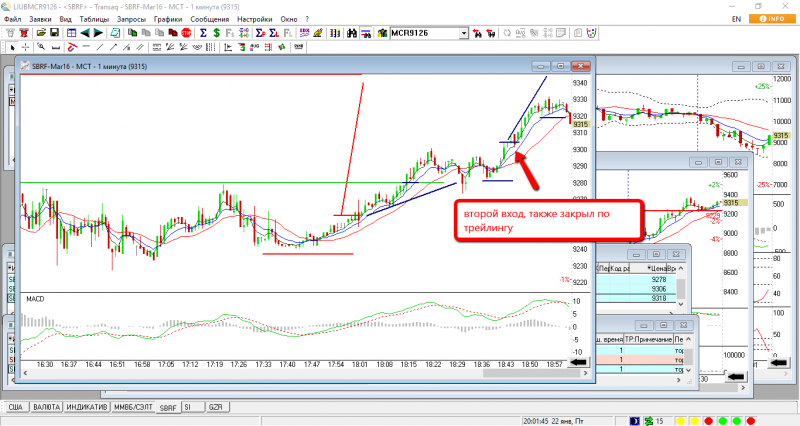Click the table window toolbar icon
Screen dimensions: 800x426
click(x=71, y=33)
